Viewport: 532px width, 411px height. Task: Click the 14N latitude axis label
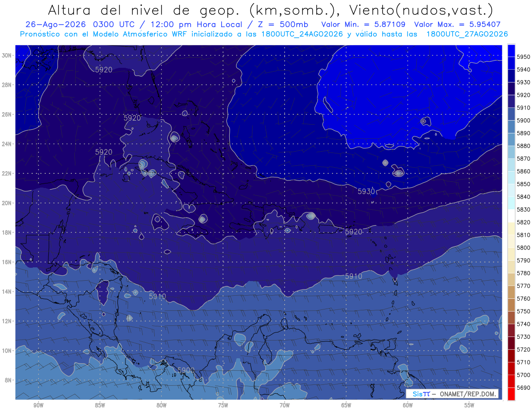pos(8,292)
